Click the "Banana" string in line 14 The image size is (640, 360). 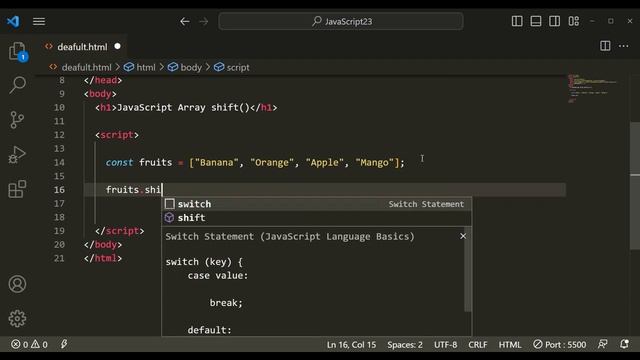coord(216,162)
